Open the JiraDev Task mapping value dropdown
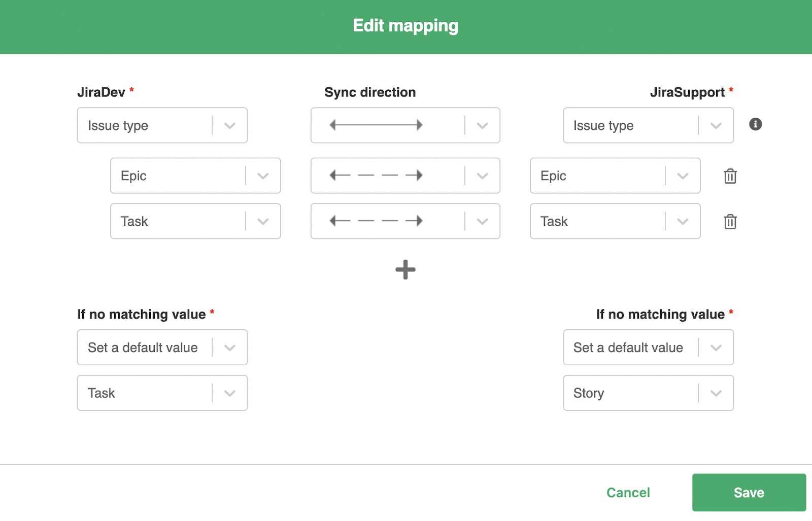 (x=195, y=221)
